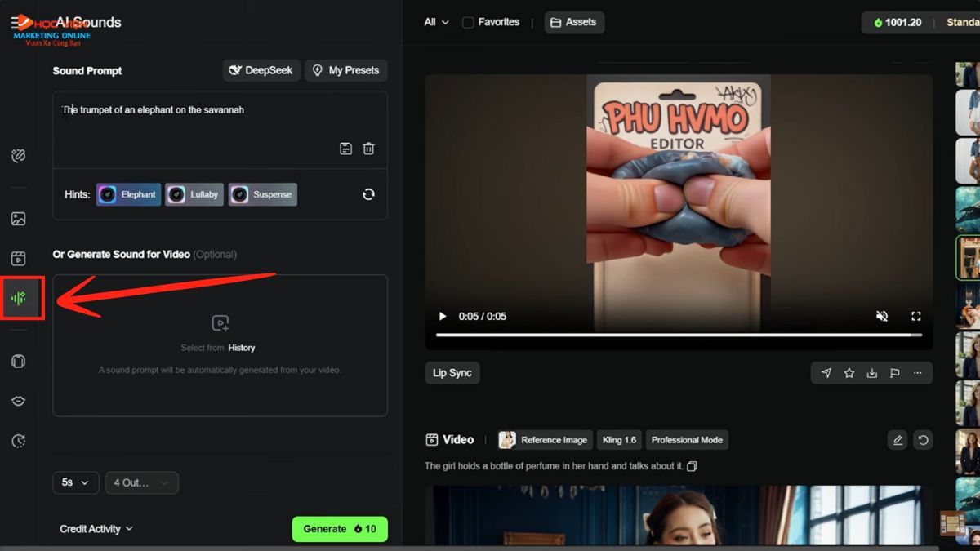Open the Assets folder
The image size is (980, 551).
[574, 22]
